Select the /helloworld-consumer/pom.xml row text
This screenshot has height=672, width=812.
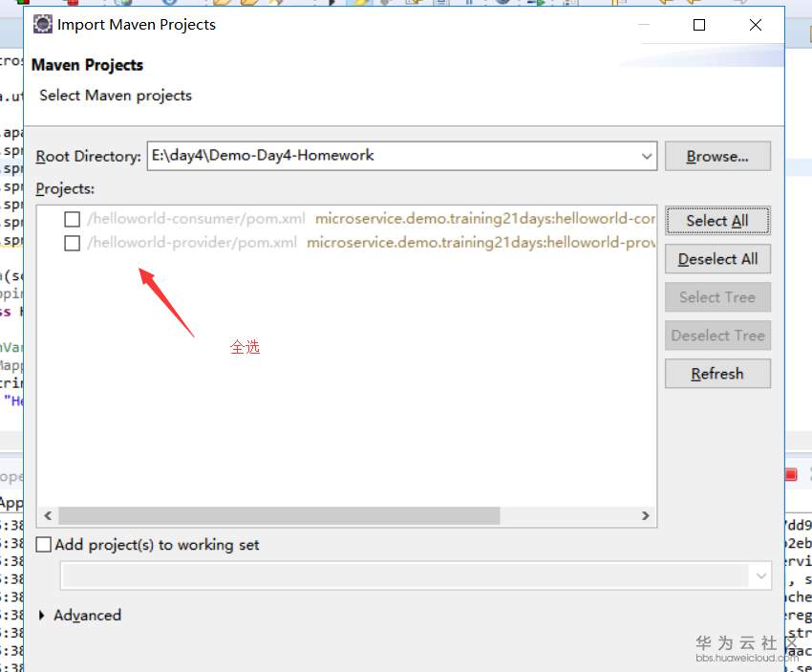coord(196,219)
